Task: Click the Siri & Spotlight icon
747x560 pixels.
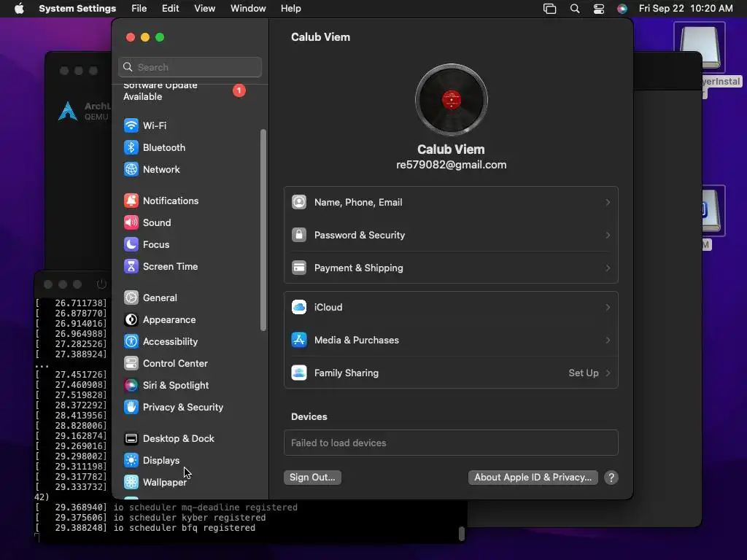Action: click(131, 386)
